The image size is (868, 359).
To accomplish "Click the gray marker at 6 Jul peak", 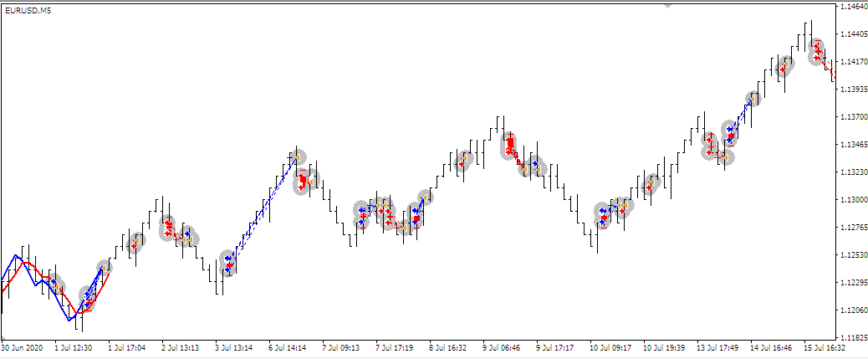I will click(297, 156).
